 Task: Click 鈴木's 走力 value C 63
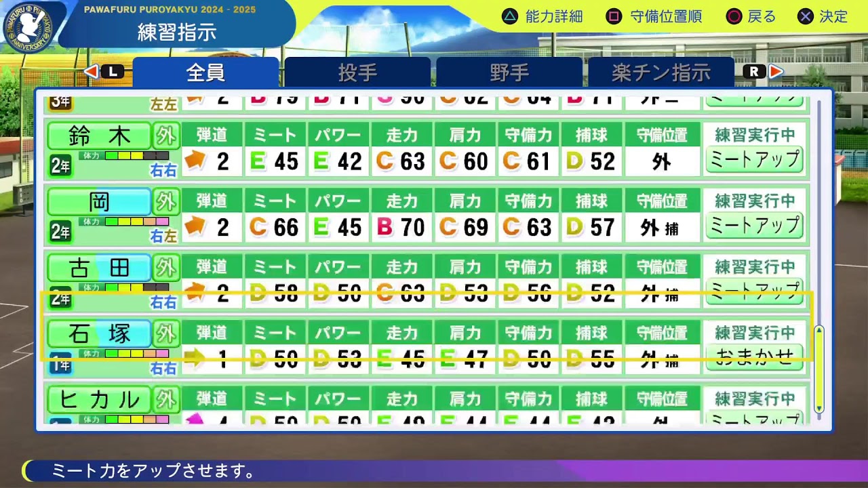[401, 161]
